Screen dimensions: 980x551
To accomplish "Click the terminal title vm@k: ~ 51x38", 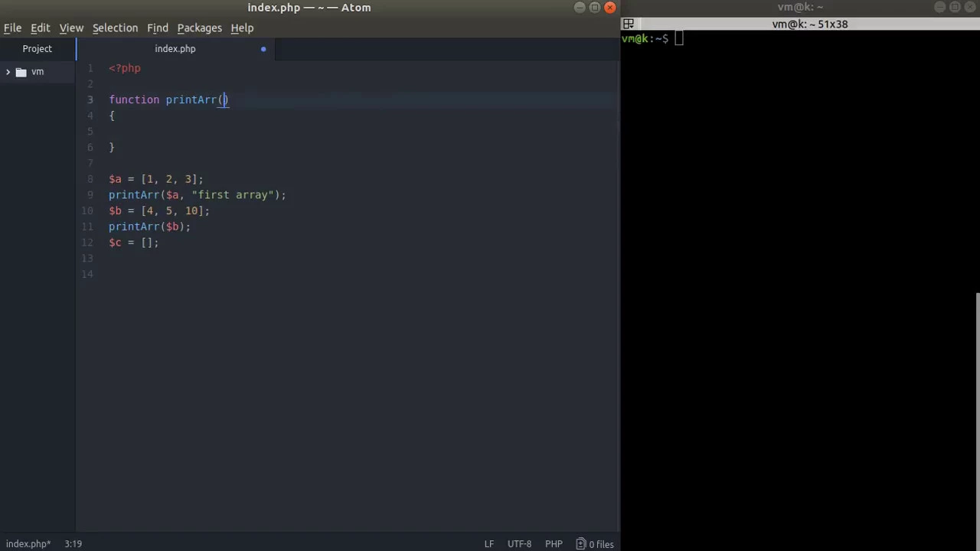I will coord(810,24).
